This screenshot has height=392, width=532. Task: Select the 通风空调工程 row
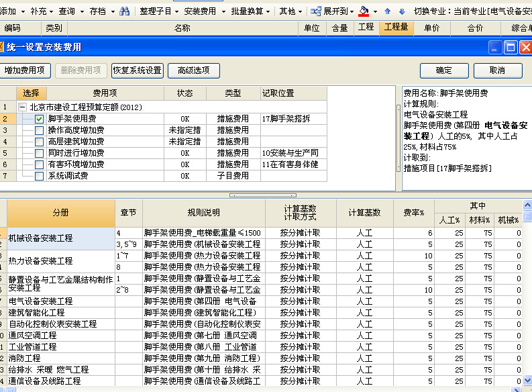(x=61, y=336)
